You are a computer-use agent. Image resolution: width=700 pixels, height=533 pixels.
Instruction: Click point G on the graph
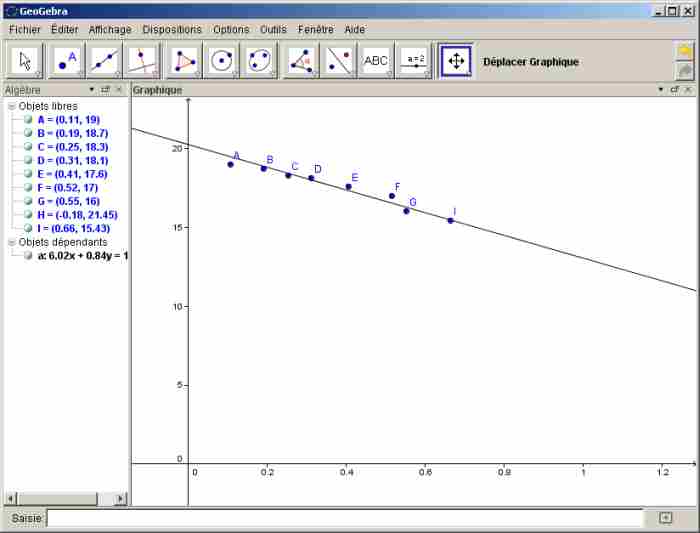point(406,211)
